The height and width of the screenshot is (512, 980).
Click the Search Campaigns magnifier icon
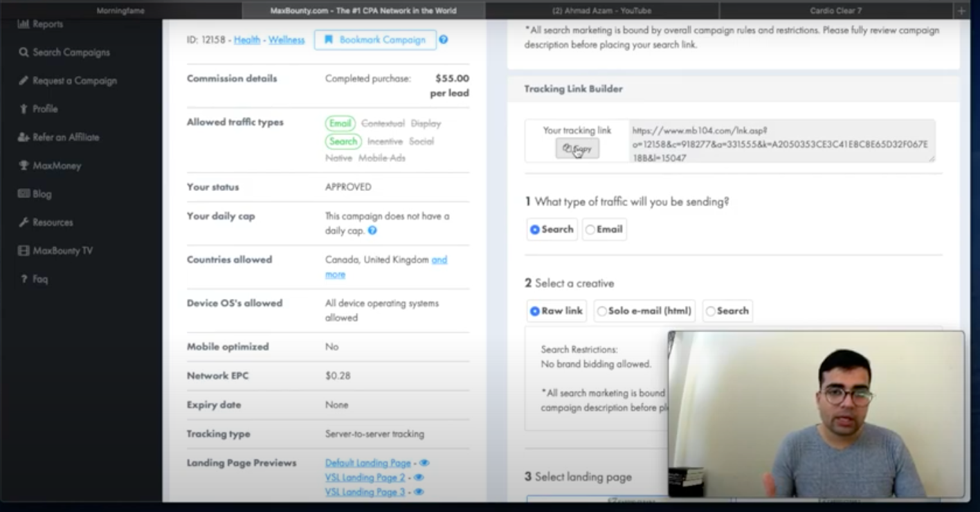[x=24, y=53]
